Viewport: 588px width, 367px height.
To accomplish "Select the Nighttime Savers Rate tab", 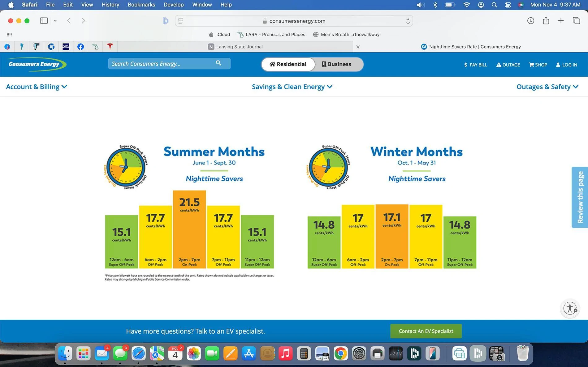I will pyautogui.click(x=471, y=47).
